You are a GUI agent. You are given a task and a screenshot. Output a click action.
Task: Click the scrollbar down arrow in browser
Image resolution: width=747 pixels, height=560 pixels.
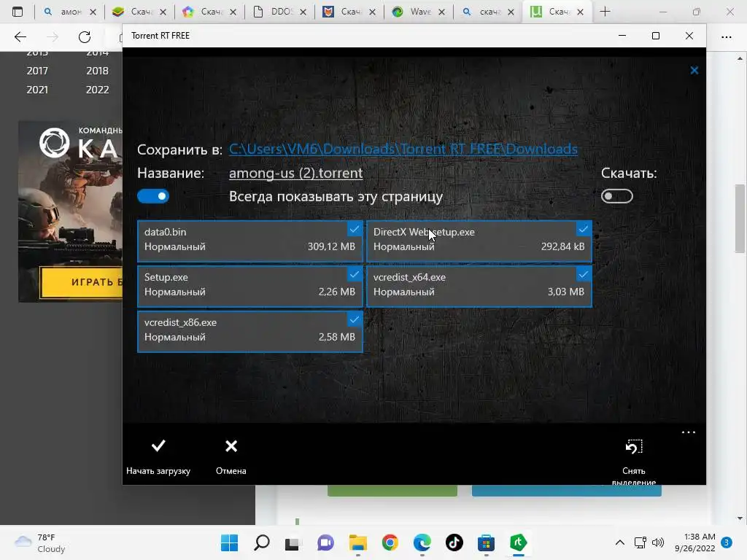tap(740, 518)
